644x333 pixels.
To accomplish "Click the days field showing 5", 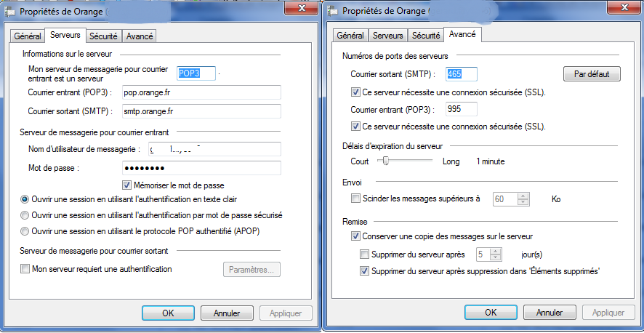I will pyautogui.click(x=483, y=254).
